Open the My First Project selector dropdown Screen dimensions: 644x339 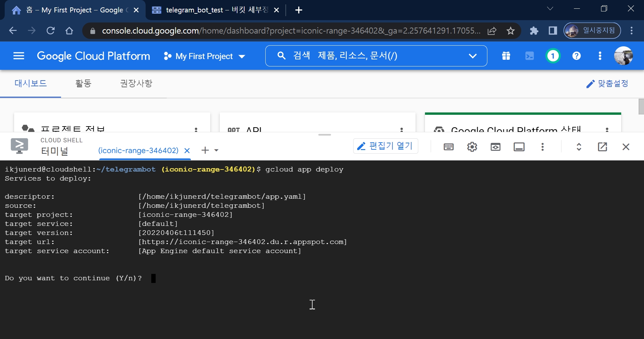pos(204,56)
